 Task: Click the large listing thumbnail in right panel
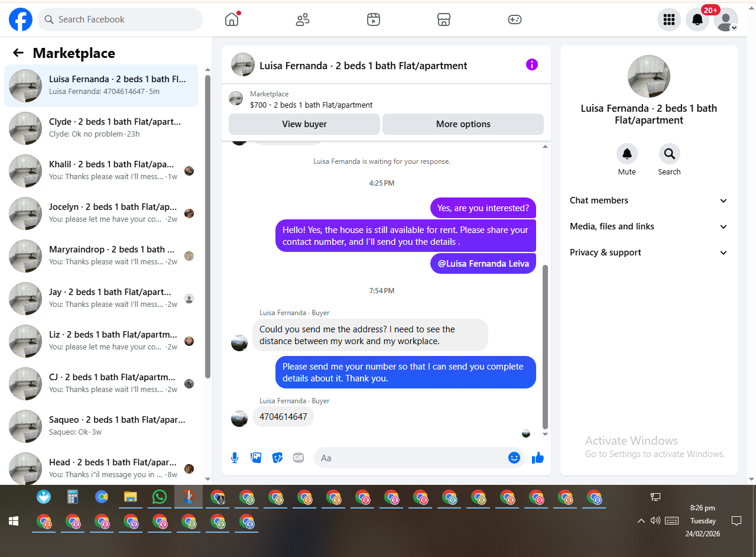coord(649,76)
